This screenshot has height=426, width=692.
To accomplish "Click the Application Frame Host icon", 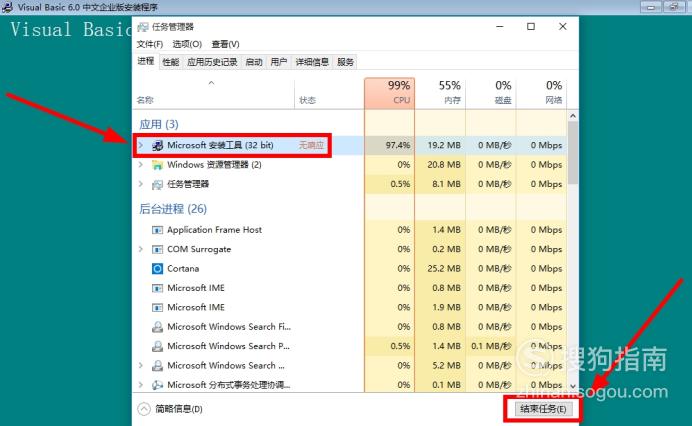I will (157, 230).
